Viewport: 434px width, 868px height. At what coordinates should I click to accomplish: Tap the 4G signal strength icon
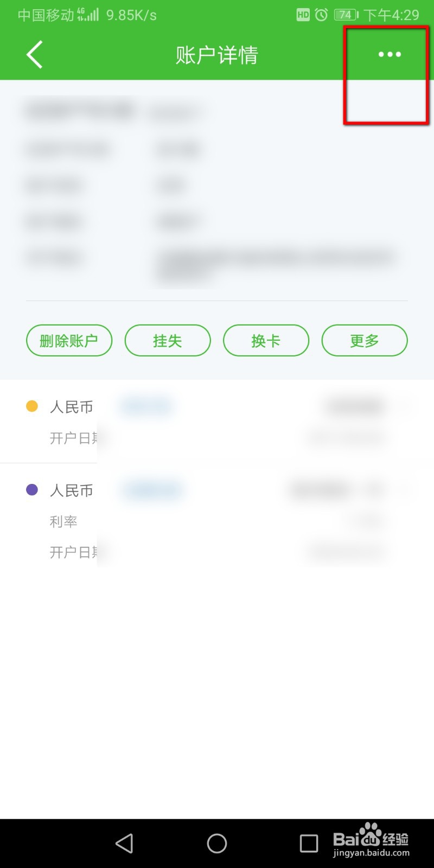coord(88,14)
